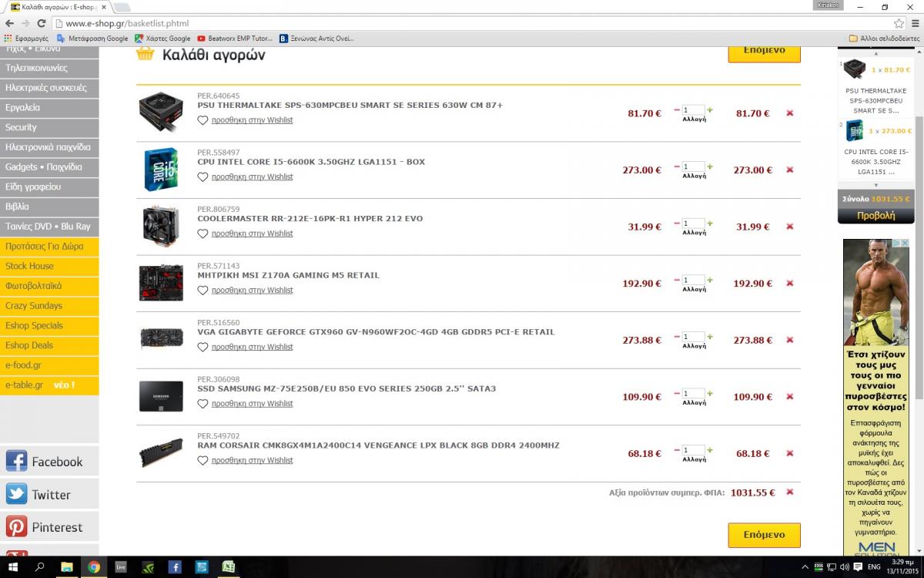
Task: Click Προβολή in mini cart
Action: 875,216
